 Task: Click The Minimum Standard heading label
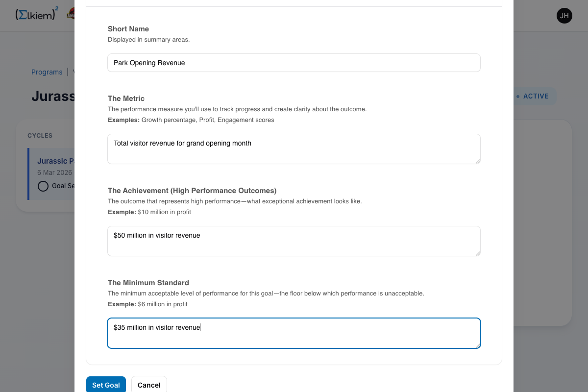(148, 283)
